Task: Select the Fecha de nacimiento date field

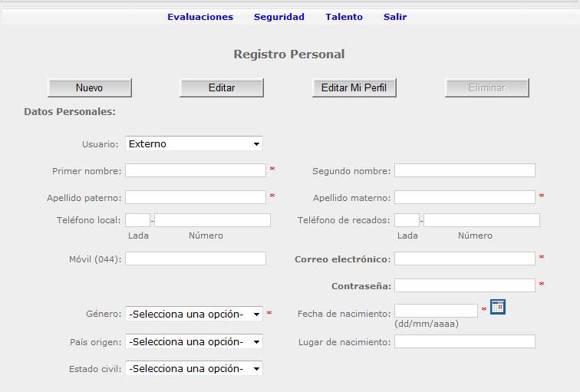Action: click(436, 311)
